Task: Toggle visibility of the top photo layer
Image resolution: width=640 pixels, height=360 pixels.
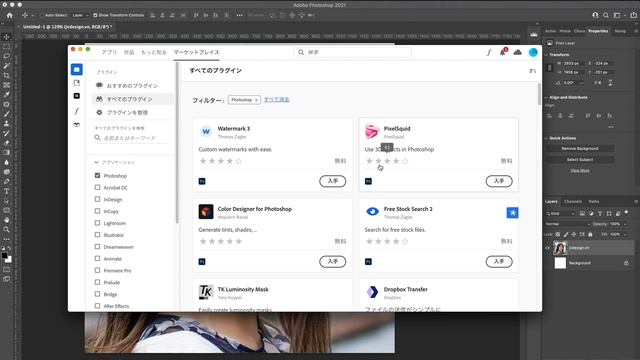Action: click(548, 248)
